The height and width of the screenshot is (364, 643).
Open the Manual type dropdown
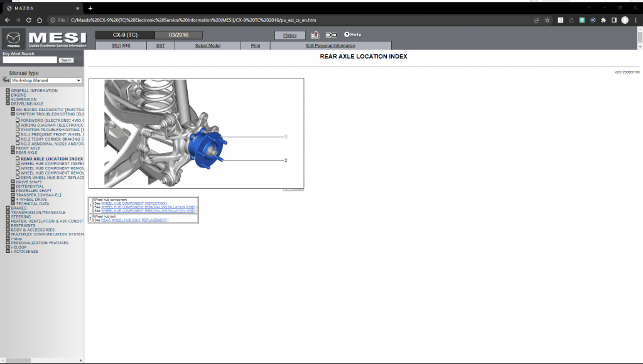tap(46, 80)
